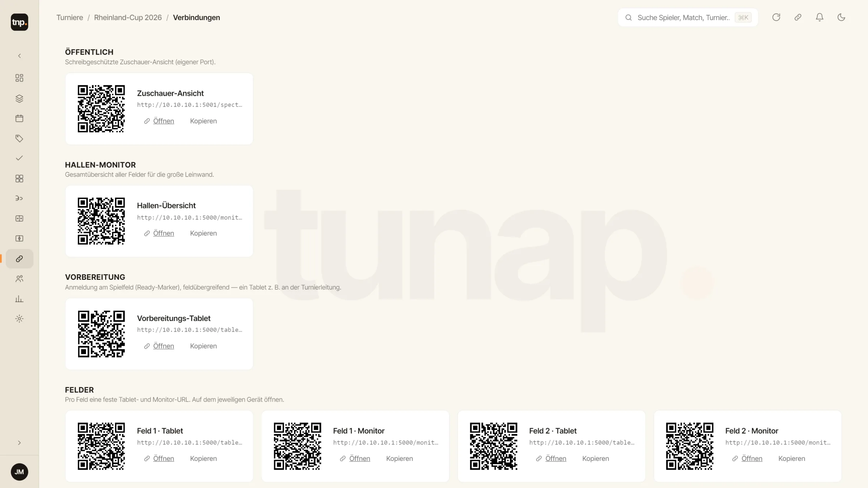Open the Feld 2 · Monitor link via Öffnen

[747, 459]
